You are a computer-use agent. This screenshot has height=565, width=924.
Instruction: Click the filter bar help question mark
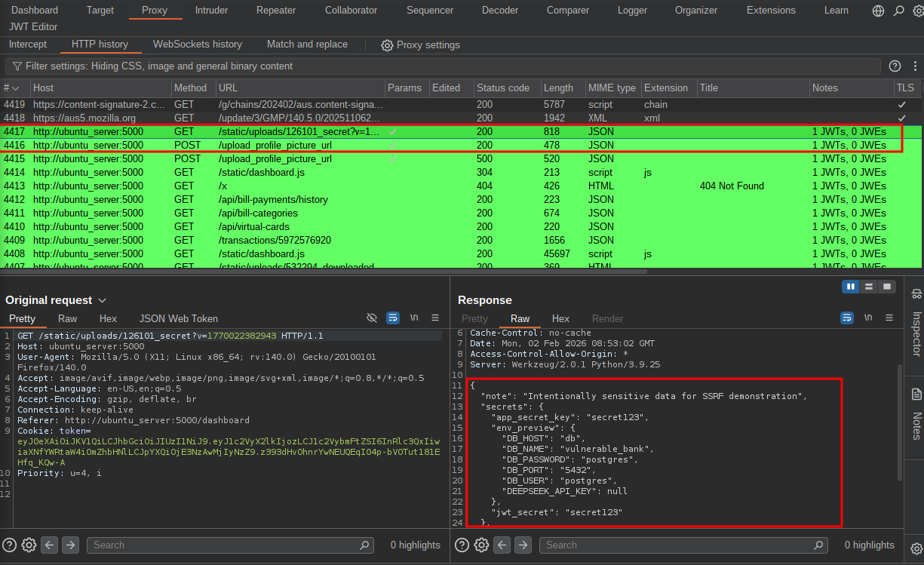(895, 66)
